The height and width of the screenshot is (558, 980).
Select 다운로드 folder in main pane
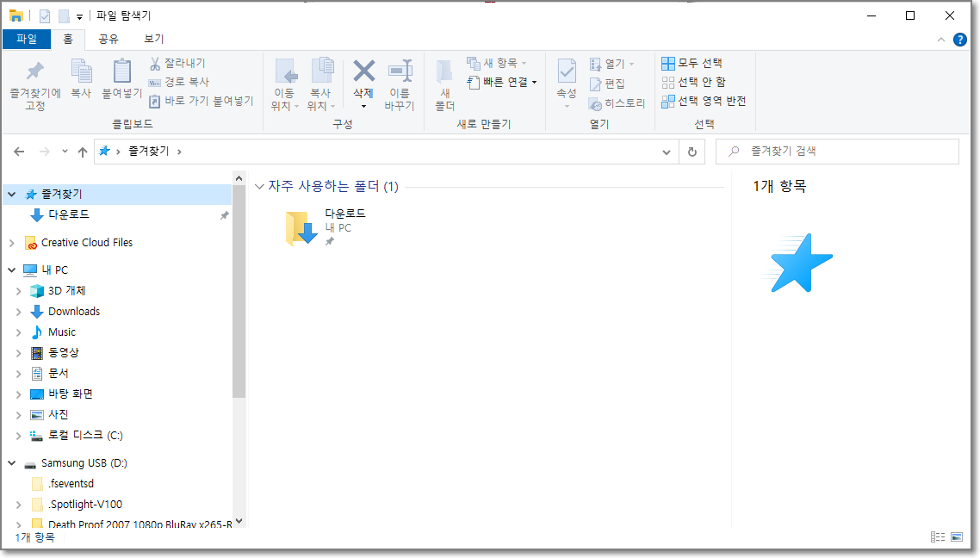327,227
